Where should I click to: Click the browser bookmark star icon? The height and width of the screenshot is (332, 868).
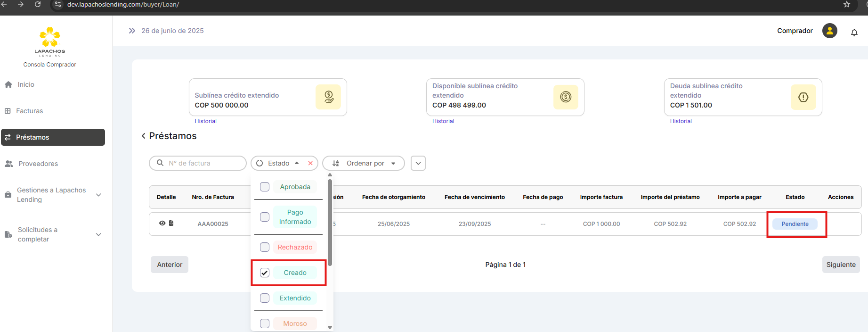pos(847,5)
